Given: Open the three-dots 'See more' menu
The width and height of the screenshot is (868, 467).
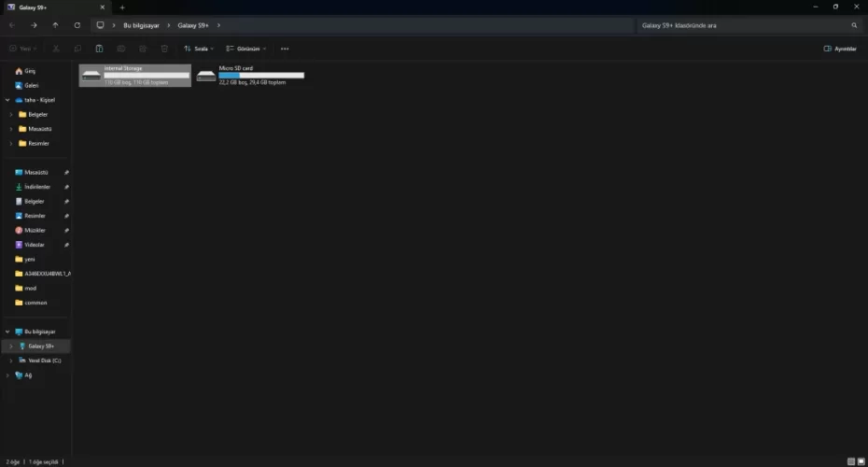Looking at the screenshot, I should (x=285, y=49).
